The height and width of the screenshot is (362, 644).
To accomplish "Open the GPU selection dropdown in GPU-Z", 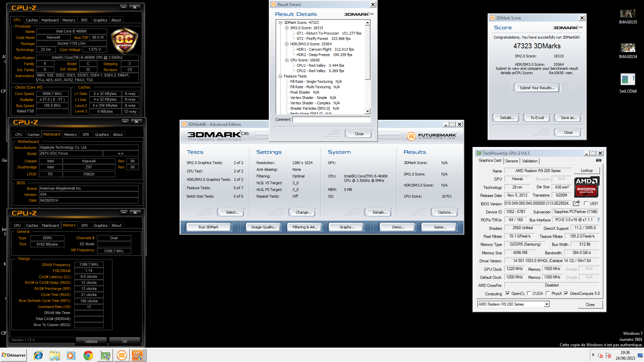I will pos(547,304).
